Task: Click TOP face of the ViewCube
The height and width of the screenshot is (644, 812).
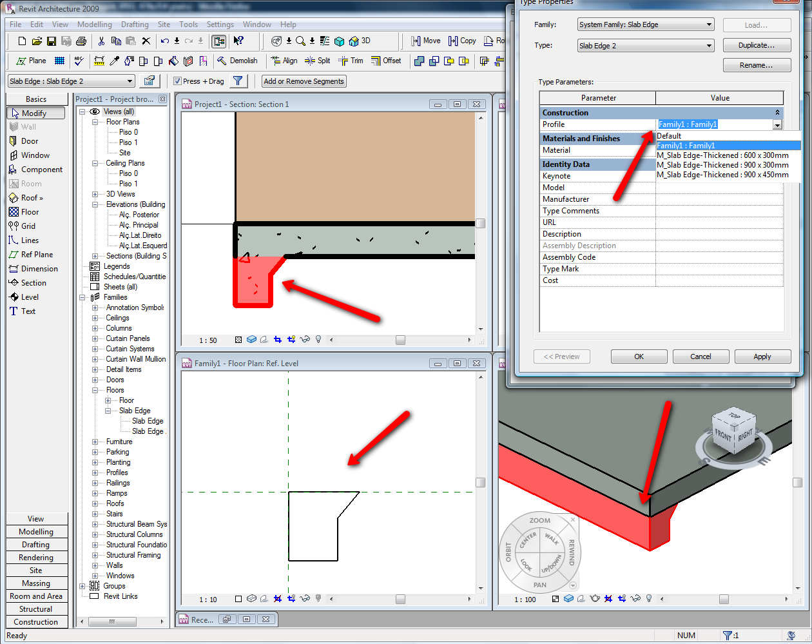Action: [x=734, y=415]
